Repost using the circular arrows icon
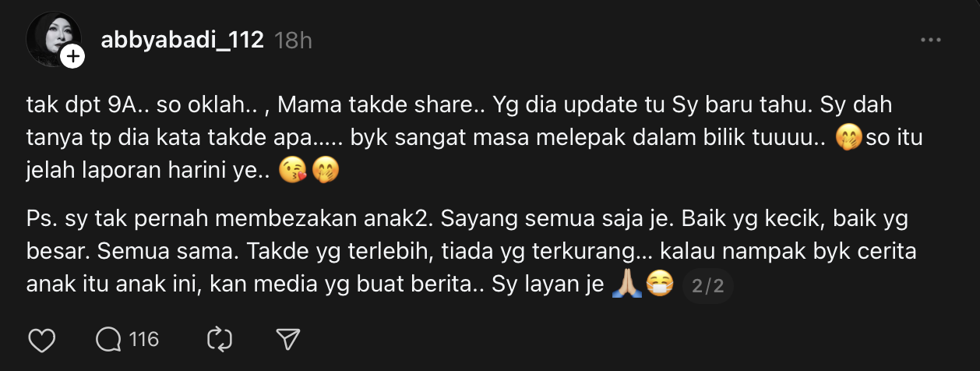This screenshot has height=371, width=980. 220,340
